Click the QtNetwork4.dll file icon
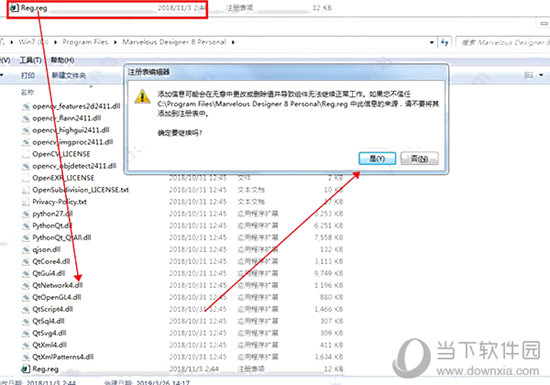 point(26,285)
